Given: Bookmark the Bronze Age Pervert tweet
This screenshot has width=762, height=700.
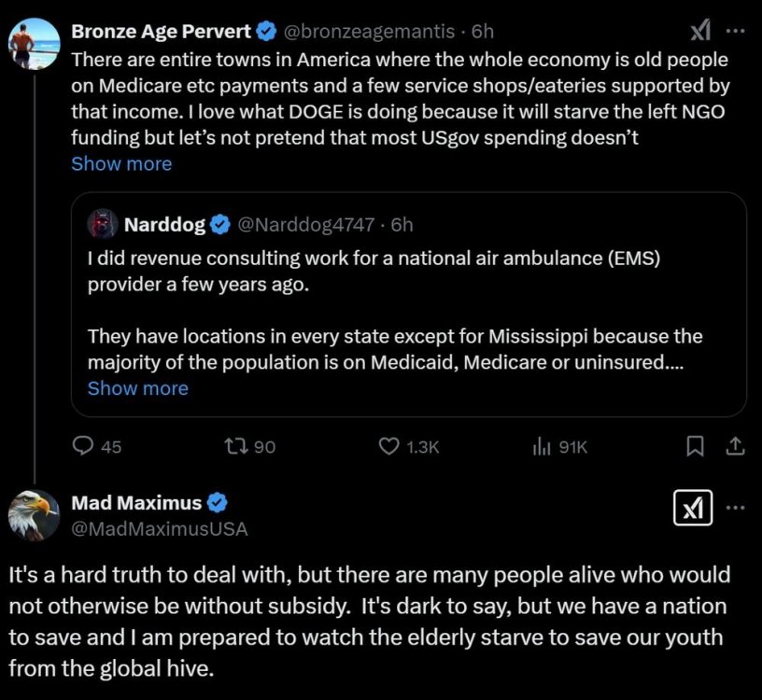Looking at the screenshot, I should click(x=695, y=447).
